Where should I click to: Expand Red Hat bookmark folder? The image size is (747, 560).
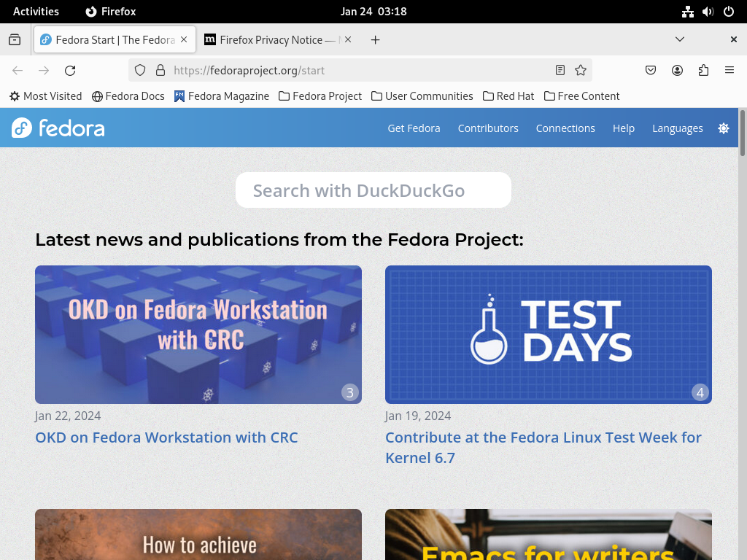(508, 96)
